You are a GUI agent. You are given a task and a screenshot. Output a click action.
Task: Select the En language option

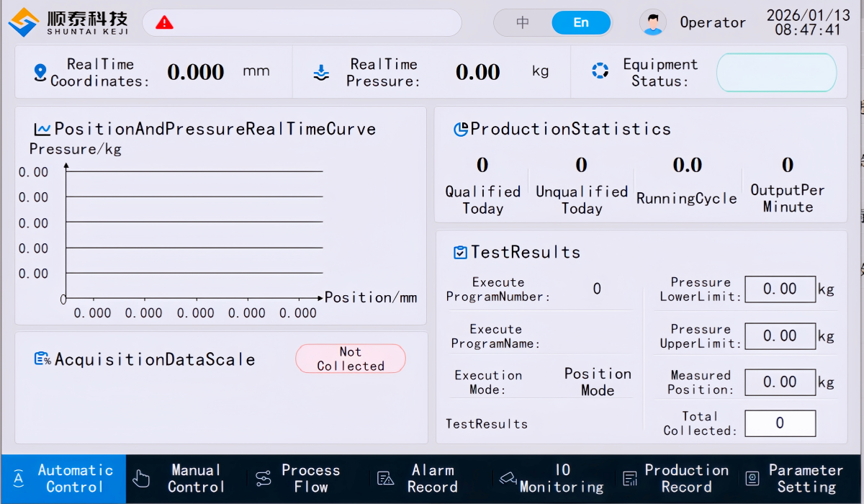581,23
